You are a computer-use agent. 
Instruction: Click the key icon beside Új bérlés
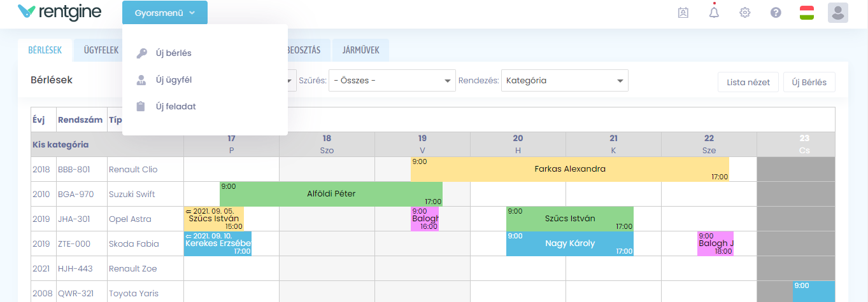pyautogui.click(x=141, y=53)
